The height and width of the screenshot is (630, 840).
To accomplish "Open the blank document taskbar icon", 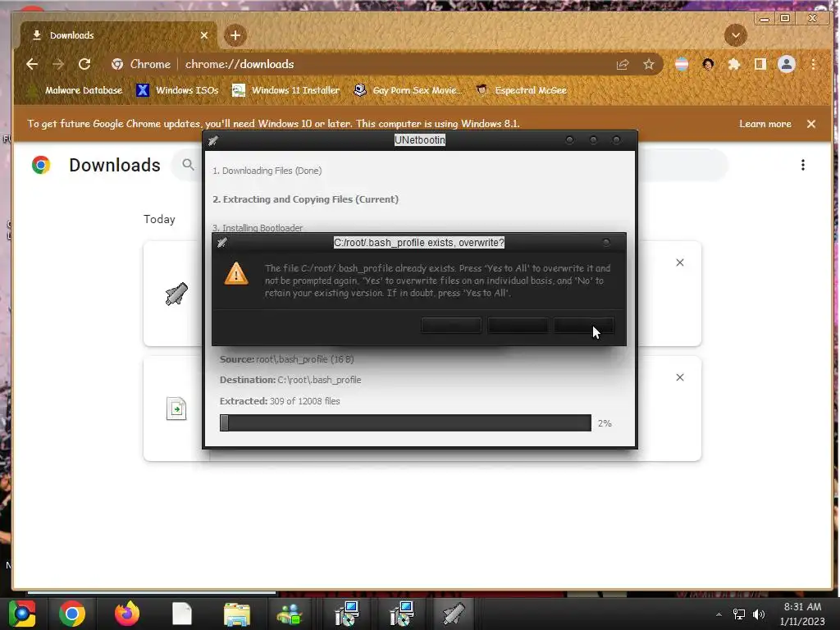I will pos(182,614).
